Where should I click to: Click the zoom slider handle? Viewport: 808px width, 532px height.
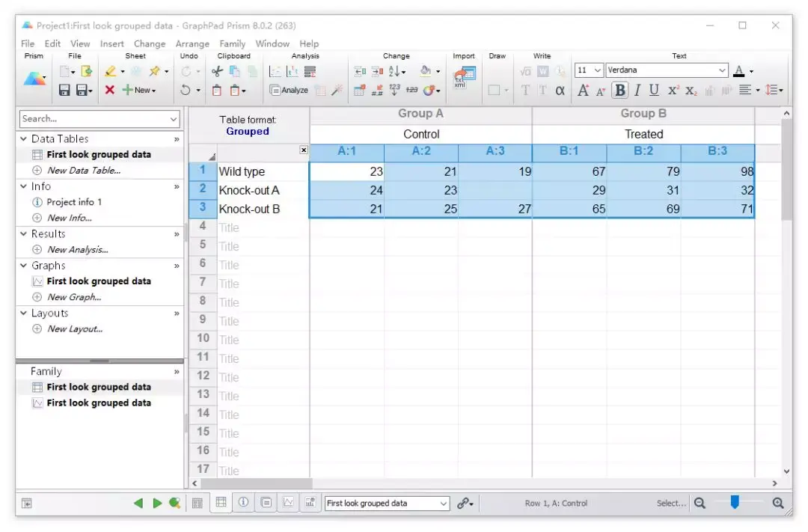coord(735,501)
